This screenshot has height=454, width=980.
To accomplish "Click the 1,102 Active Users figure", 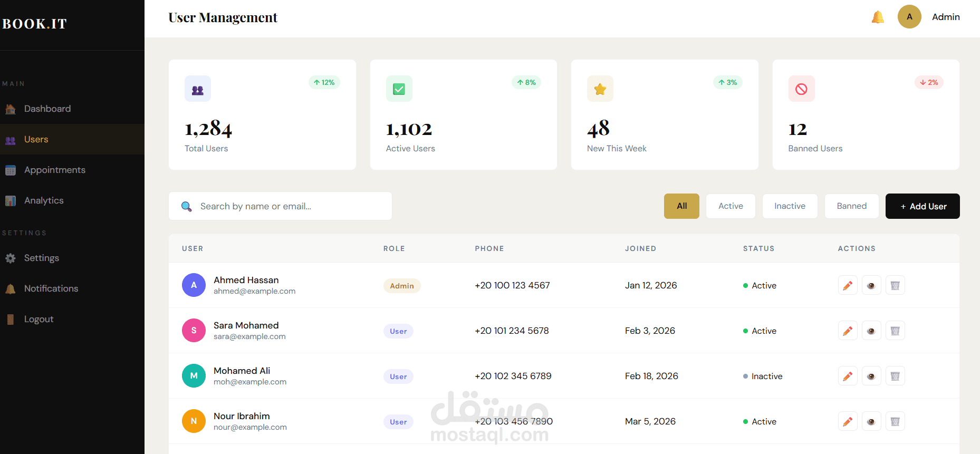I will pos(409,129).
